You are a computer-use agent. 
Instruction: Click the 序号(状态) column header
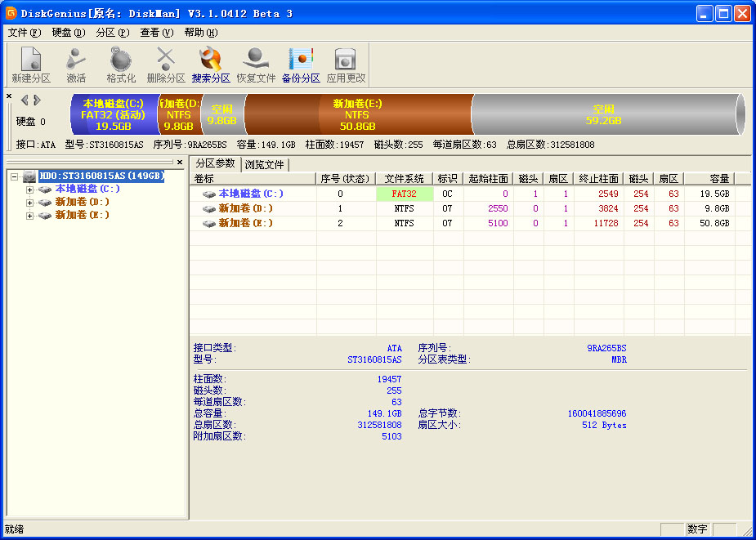coord(345,179)
